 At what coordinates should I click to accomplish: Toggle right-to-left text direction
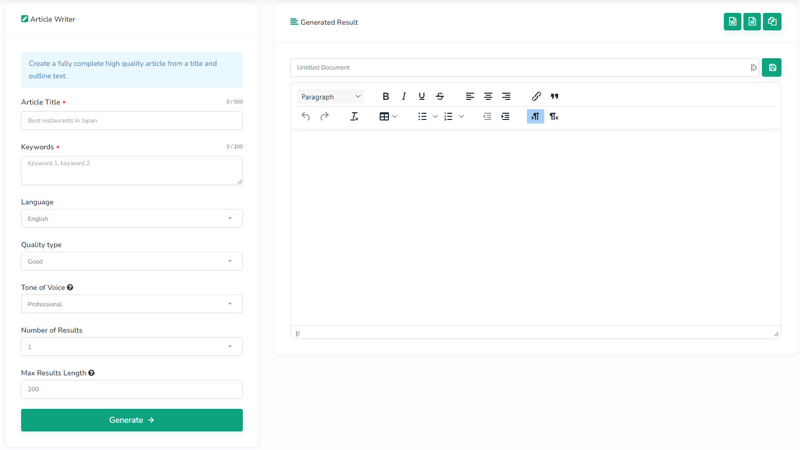click(554, 116)
